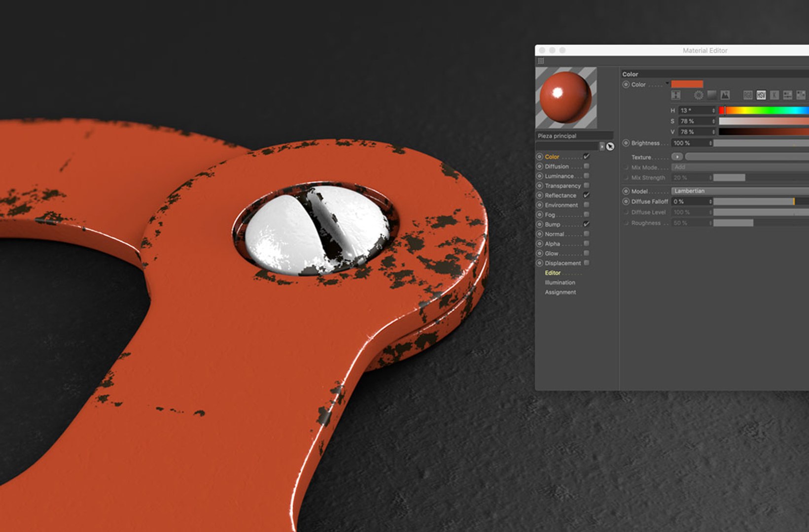This screenshot has width=809, height=532.
Task: Open the Illumination settings page
Action: 560,283
